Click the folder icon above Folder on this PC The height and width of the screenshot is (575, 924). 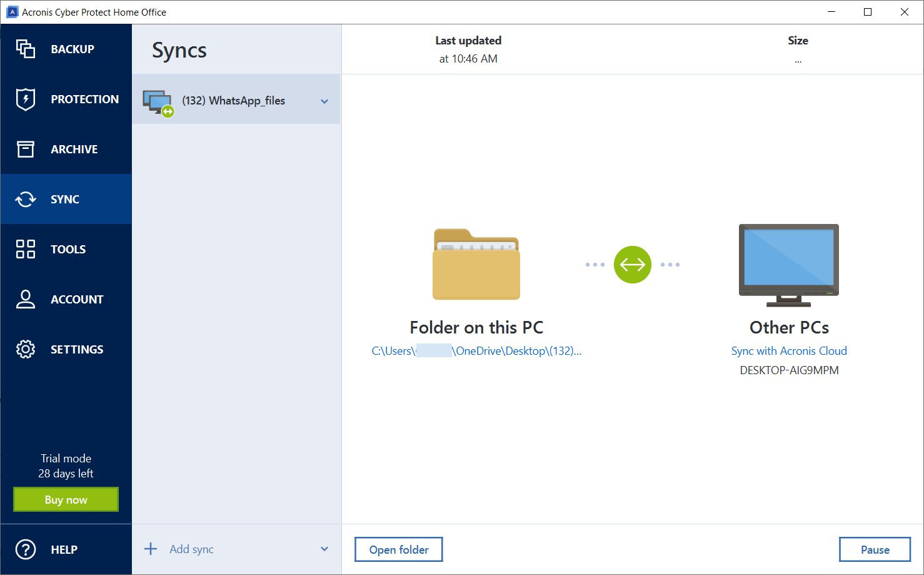tap(476, 264)
